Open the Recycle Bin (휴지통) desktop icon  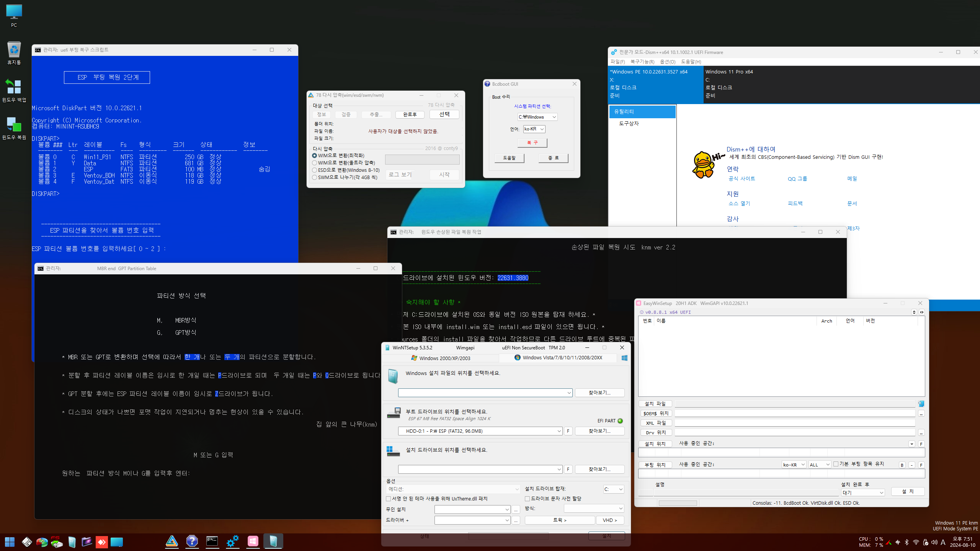coord(14,53)
